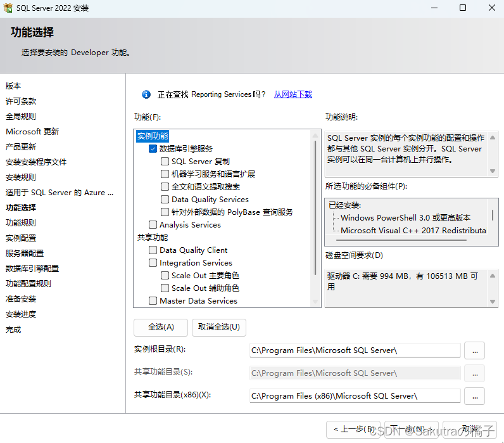Click the disk space panel scroll-down arrow

pyautogui.click(x=492, y=302)
